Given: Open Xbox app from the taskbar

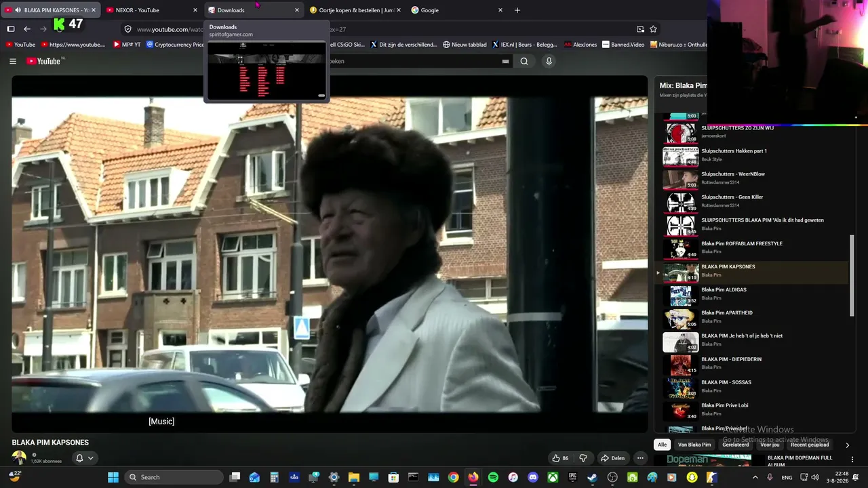Looking at the screenshot, I should pyautogui.click(x=553, y=477).
